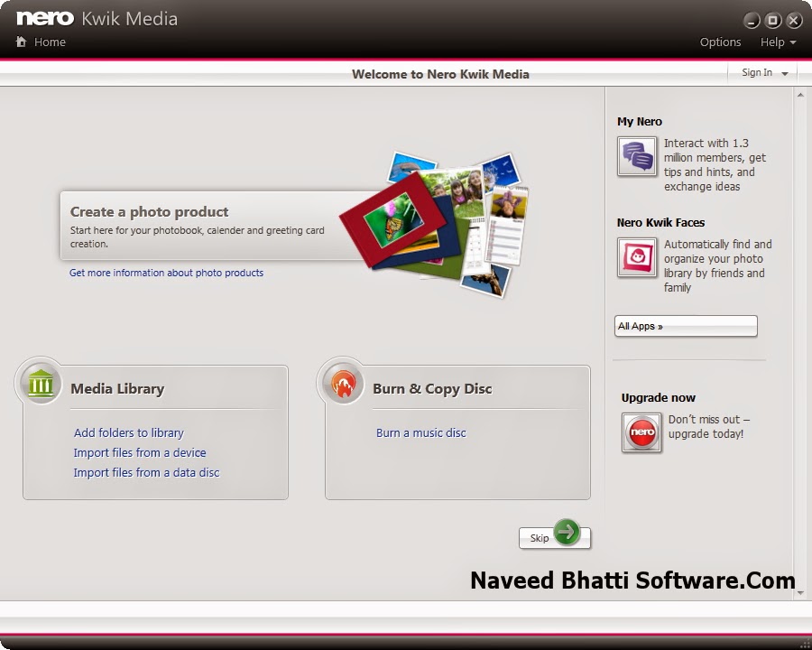Click Import files from a data disc
This screenshot has width=812, height=650.
click(x=146, y=473)
